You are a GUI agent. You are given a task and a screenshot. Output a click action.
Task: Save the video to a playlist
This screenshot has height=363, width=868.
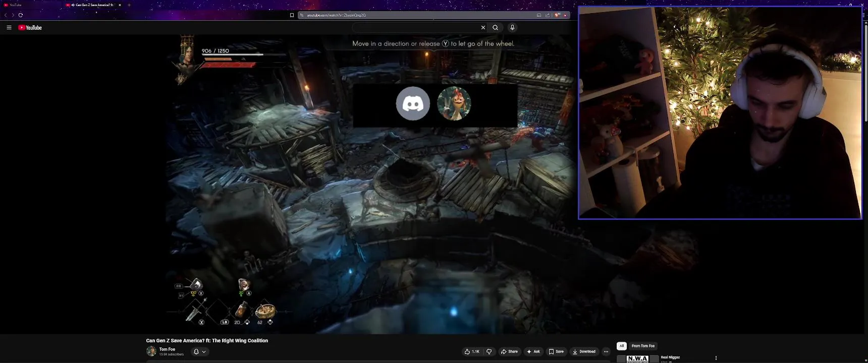coord(557,351)
